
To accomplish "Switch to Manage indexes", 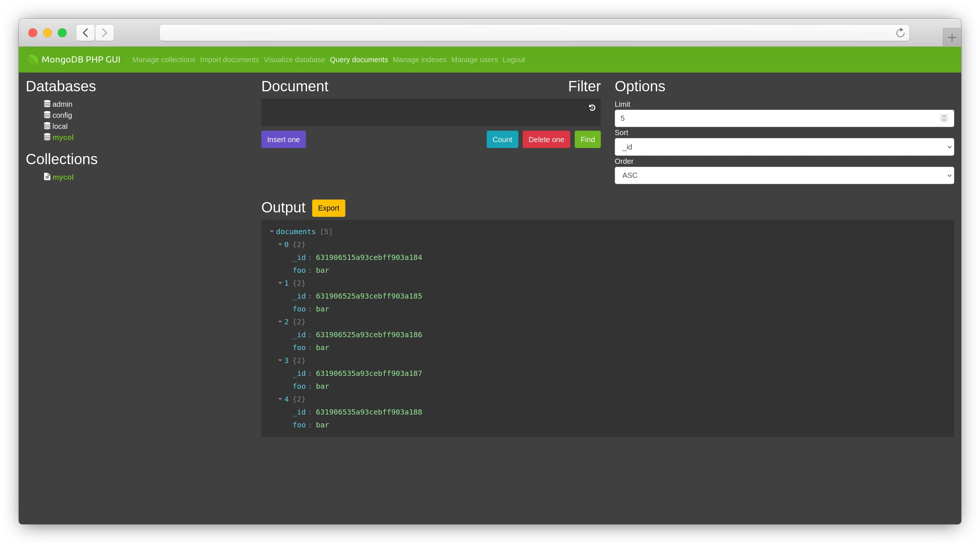I will pyautogui.click(x=420, y=60).
